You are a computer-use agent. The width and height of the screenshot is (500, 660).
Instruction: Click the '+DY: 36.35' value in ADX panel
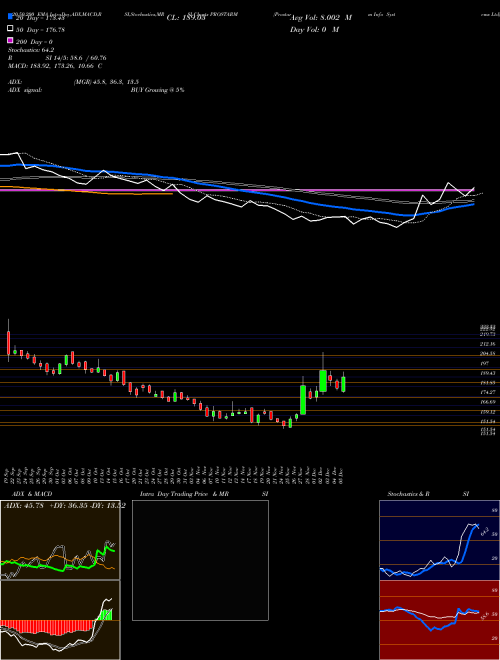(68, 506)
